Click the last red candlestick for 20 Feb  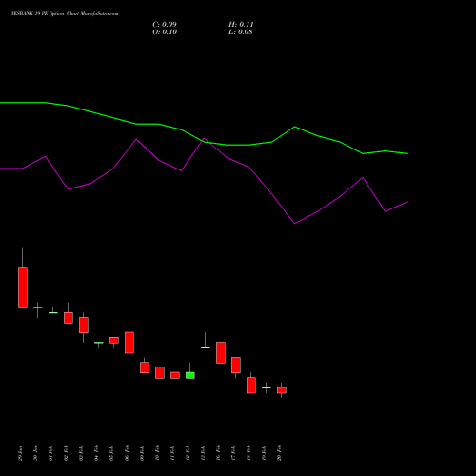[x=282, y=390]
